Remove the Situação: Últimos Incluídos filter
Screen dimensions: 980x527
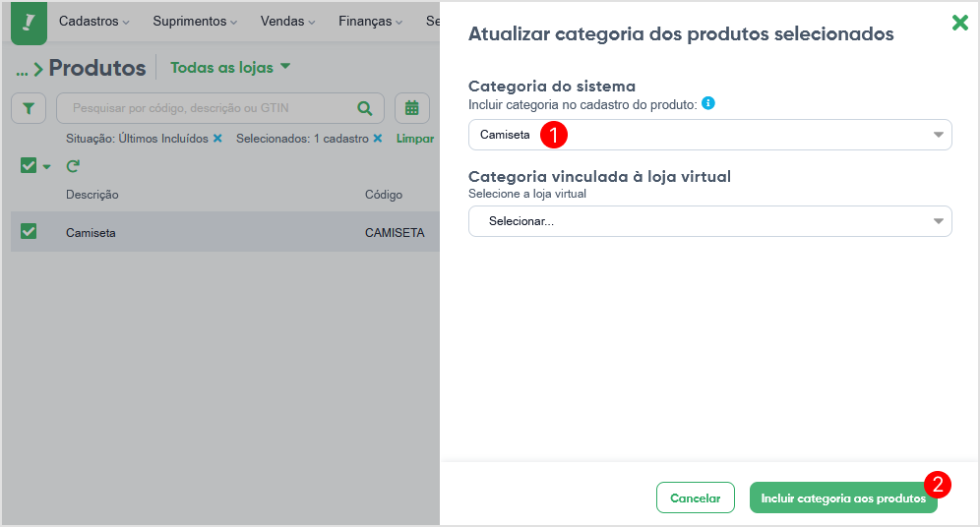click(x=217, y=139)
